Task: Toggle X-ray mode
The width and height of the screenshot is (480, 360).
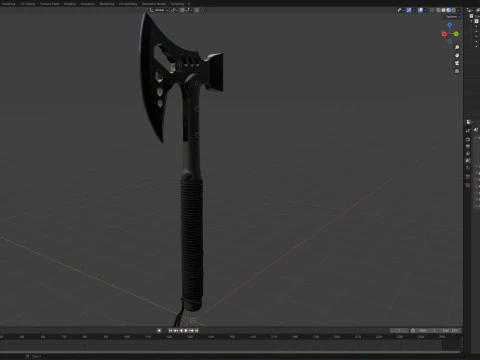Action: click(x=432, y=10)
